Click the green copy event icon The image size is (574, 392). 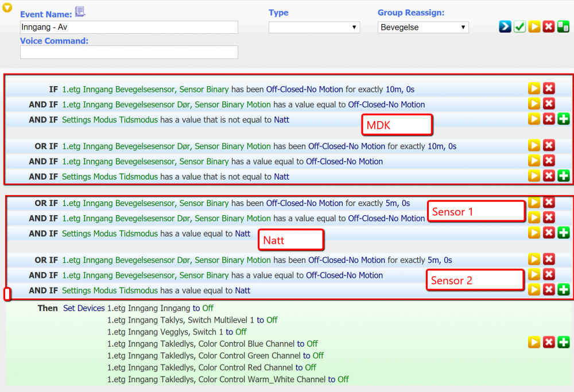point(563,27)
